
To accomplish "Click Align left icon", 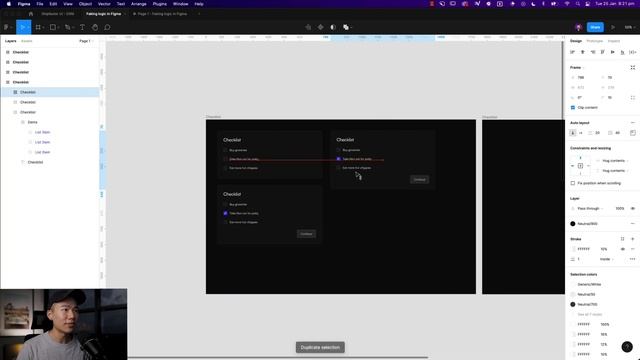I will pyautogui.click(x=573, y=52).
